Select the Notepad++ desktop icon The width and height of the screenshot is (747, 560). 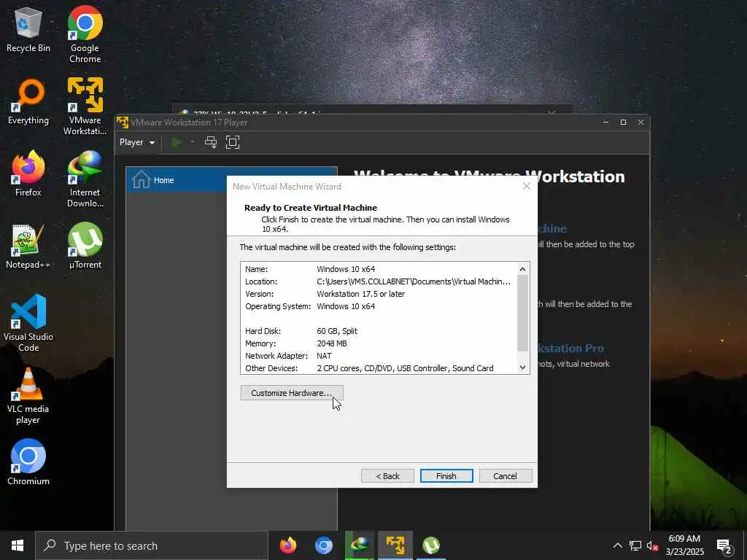coord(28,246)
